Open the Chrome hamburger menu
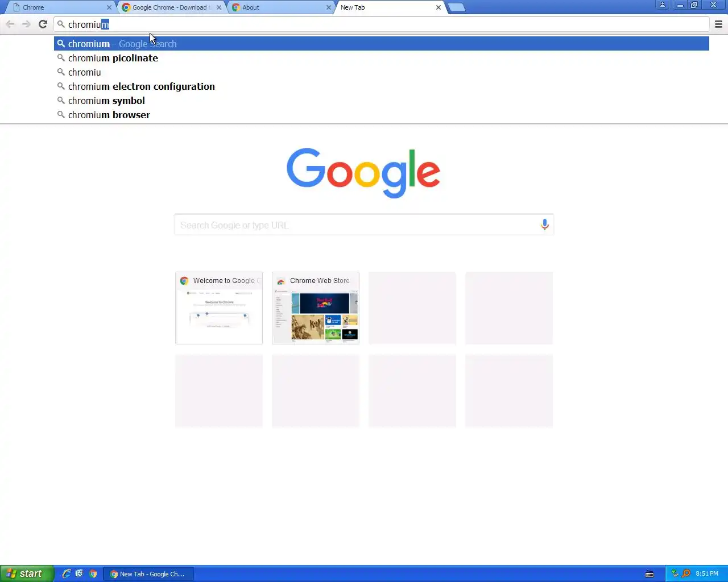The height and width of the screenshot is (582, 728). [718, 24]
